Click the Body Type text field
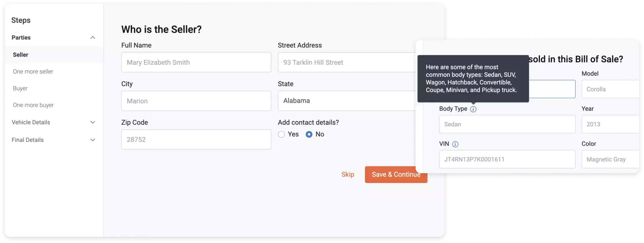This screenshot has height=243, width=644. pyautogui.click(x=507, y=124)
